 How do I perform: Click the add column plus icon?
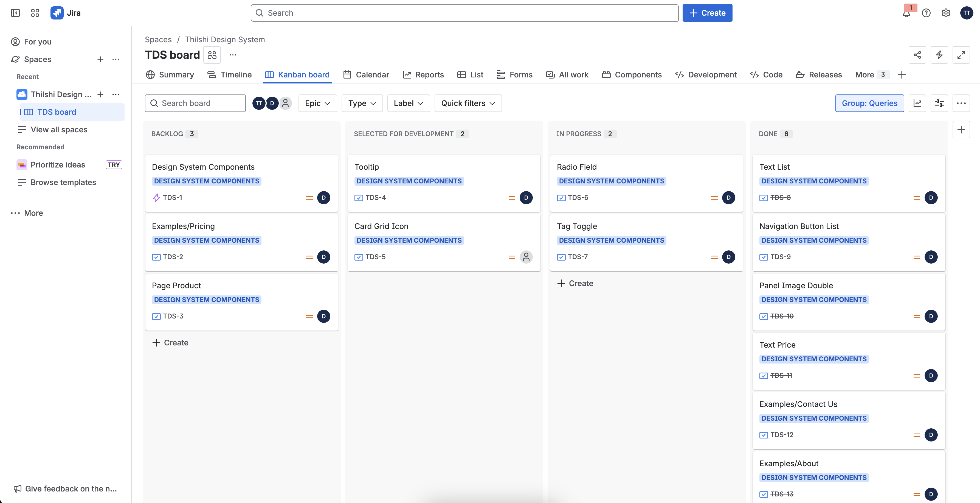(x=961, y=130)
